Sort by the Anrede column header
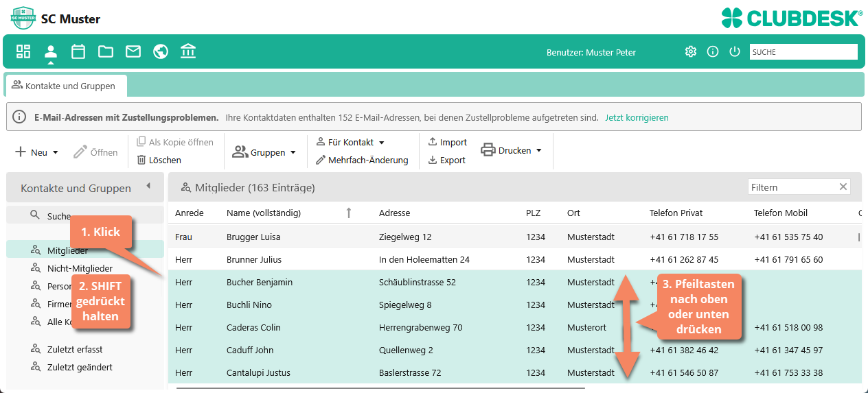Screen dimensions: 868x393 [x=190, y=213]
